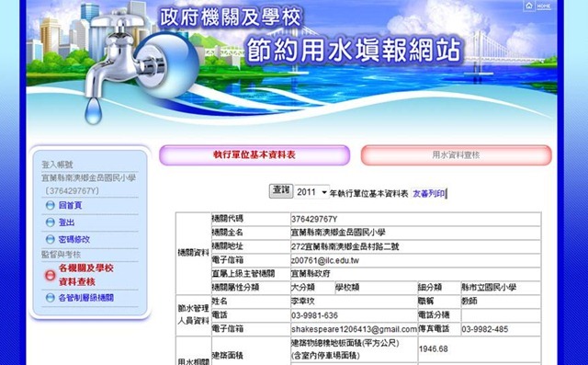The height and width of the screenshot is (365, 588).
Task: Switch to 用水資料查核 tab
Action: [456, 155]
